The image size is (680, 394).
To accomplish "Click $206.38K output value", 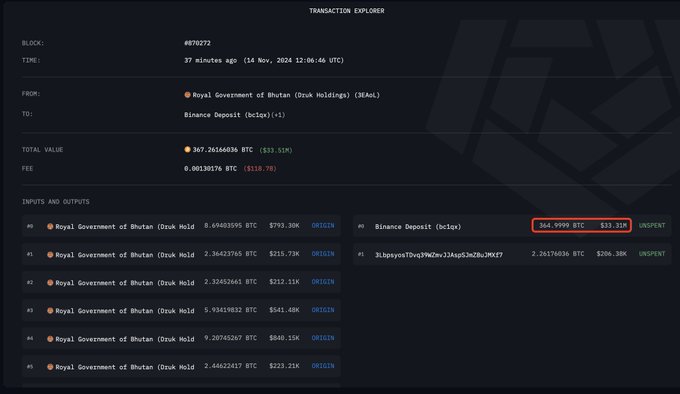I will [x=611, y=254].
